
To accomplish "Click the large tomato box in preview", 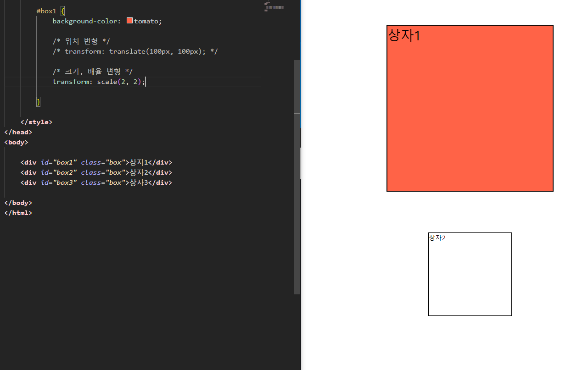I will tap(470, 108).
